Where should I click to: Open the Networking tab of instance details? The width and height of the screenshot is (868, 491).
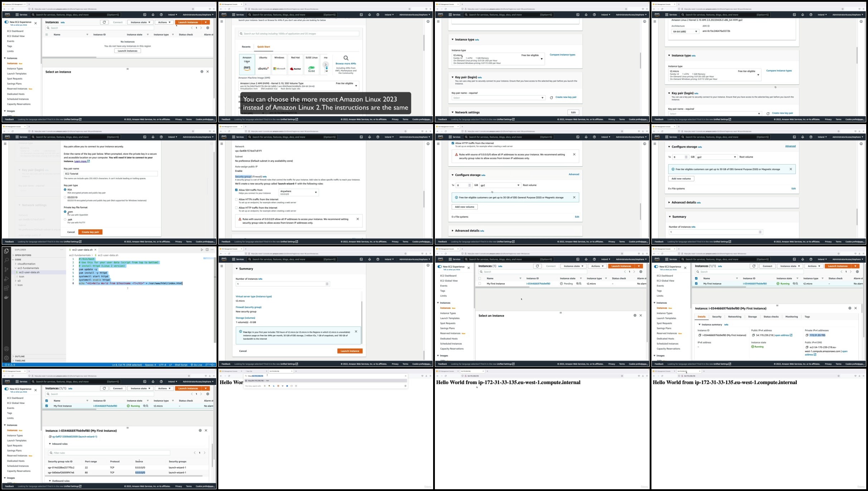[x=734, y=317]
